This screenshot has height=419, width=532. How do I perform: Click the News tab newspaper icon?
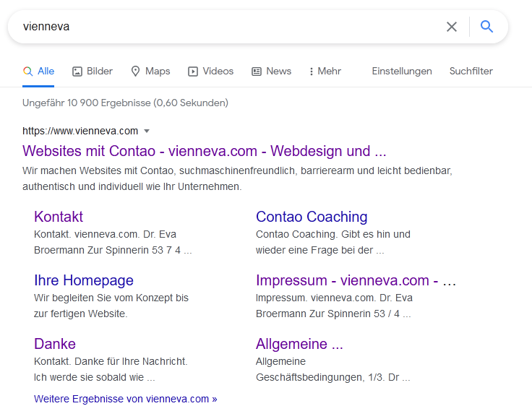257,72
